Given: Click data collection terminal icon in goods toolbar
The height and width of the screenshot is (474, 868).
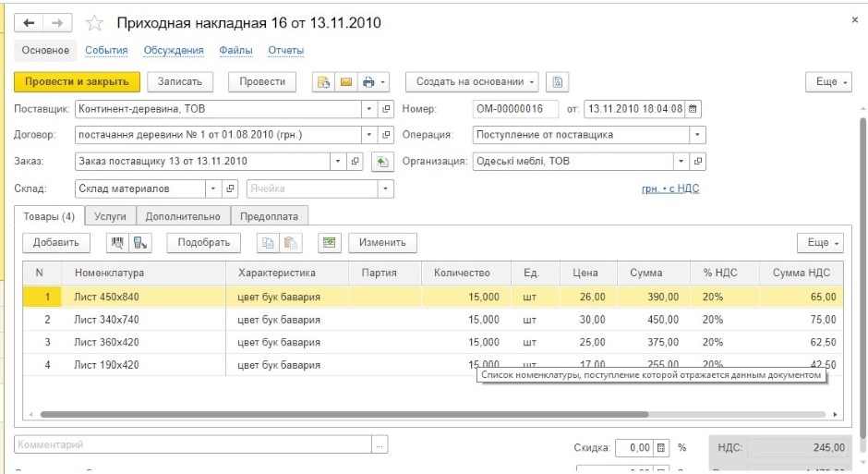Looking at the screenshot, I should (140, 242).
